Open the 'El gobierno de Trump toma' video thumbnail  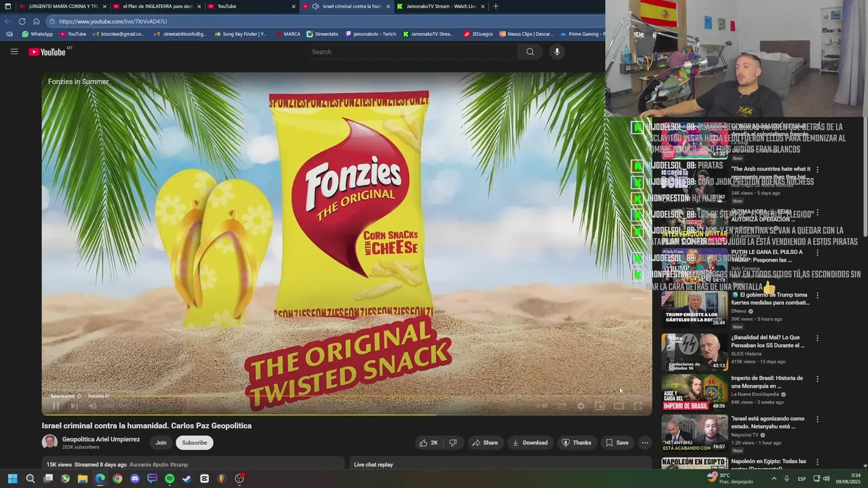click(694, 309)
